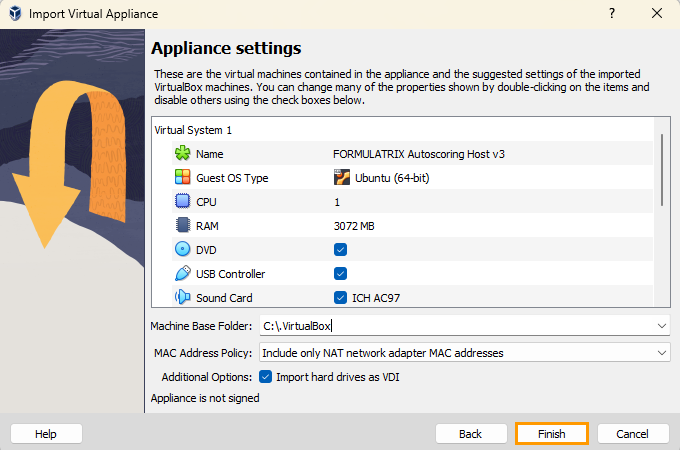This screenshot has width=680, height=450.
Task: Click the RAM module icon
Action: [x=183, y=225]
